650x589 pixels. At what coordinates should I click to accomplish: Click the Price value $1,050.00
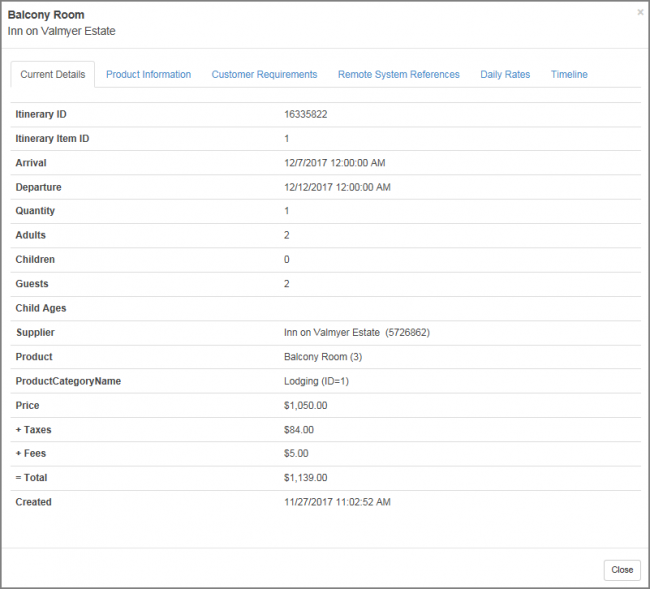pos(305,405)
